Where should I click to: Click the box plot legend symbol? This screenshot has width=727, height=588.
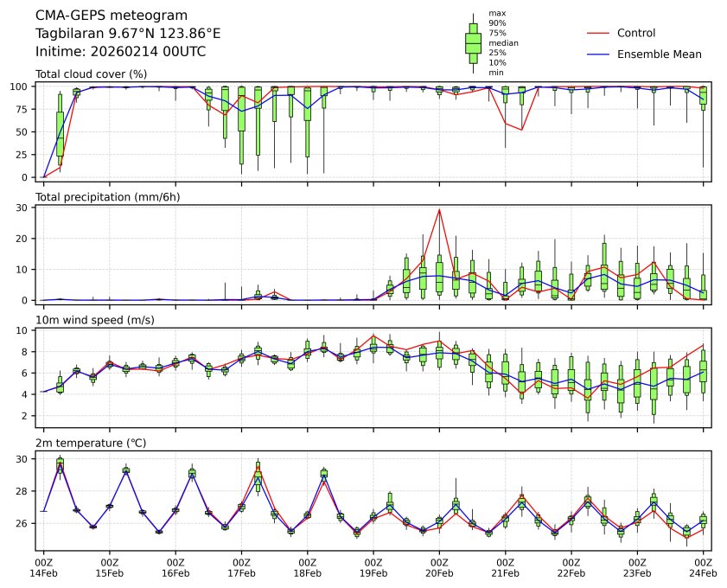point(473,42)
